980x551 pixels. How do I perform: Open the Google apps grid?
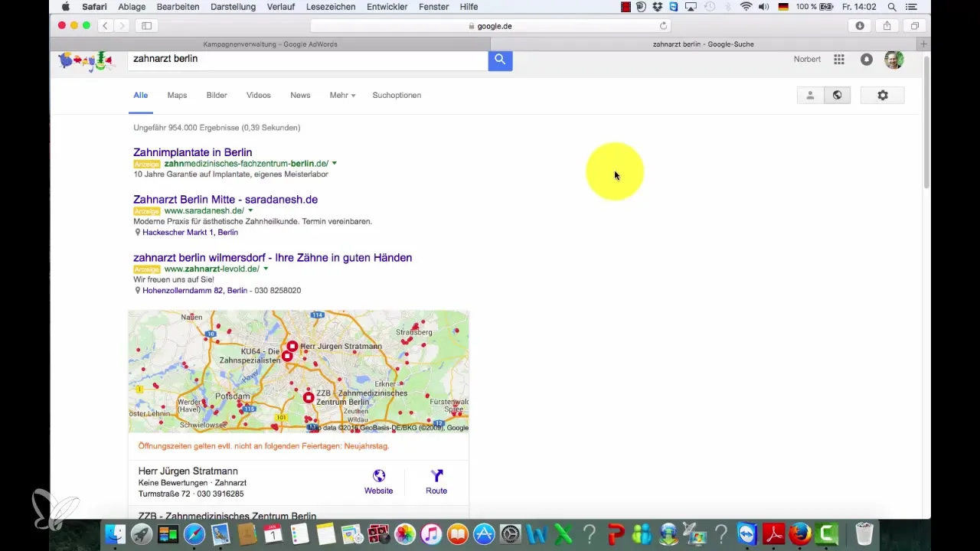tap(839, 59)
